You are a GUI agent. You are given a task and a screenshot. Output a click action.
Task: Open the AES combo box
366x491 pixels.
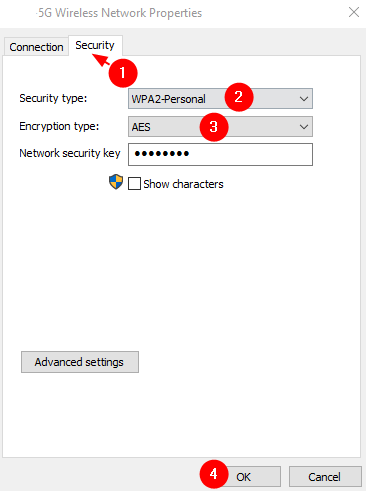(x=220, y=127)
